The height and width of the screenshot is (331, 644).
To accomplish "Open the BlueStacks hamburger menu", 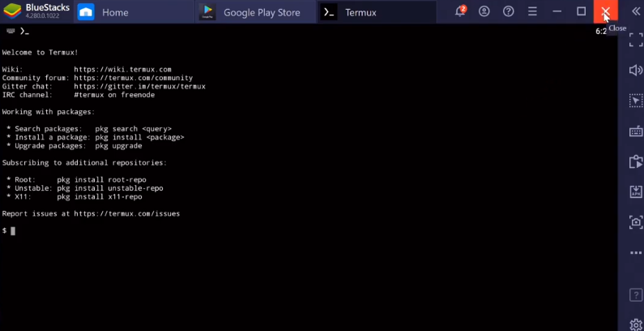I will pos(533,11).
